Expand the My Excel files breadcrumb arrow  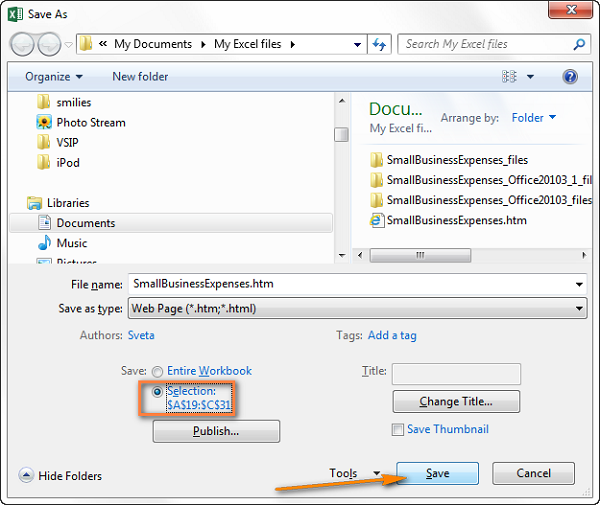click(x=292, y=45)
